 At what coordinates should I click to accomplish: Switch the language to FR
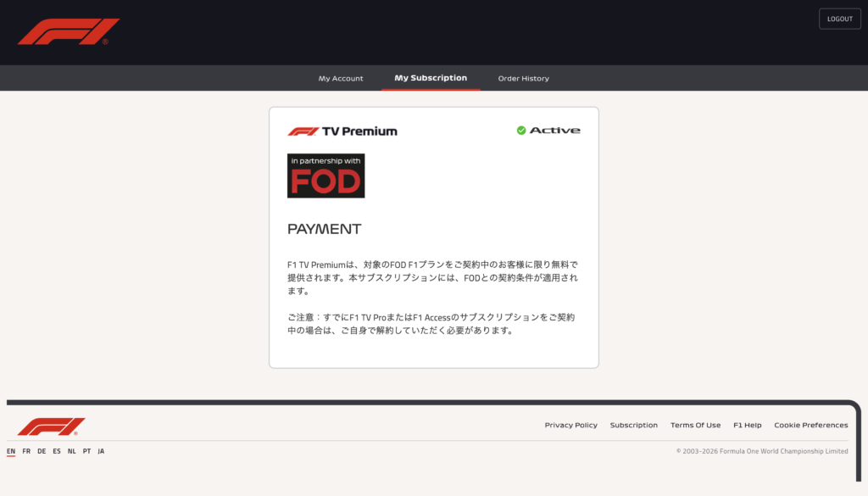(26, 451)
